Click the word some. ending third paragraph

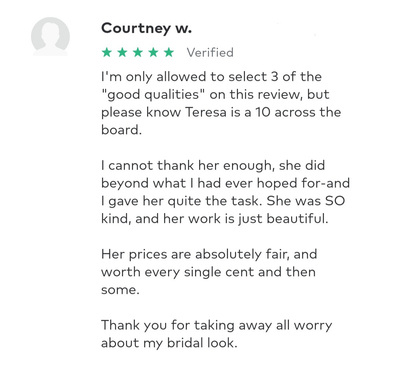click(x=120, y=290)
